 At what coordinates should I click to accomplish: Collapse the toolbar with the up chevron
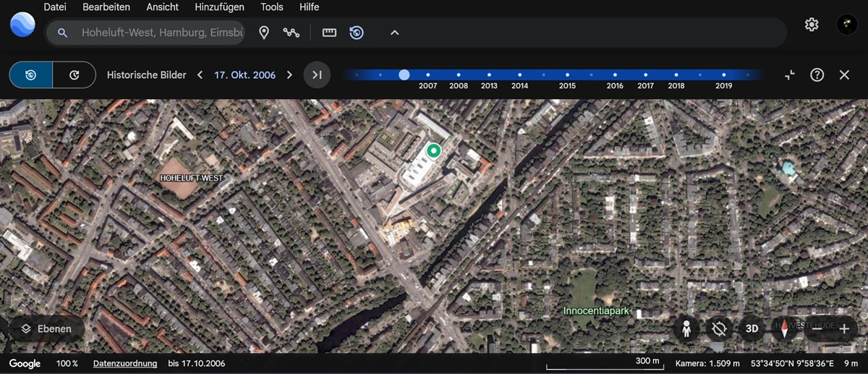tap(394, 33)
